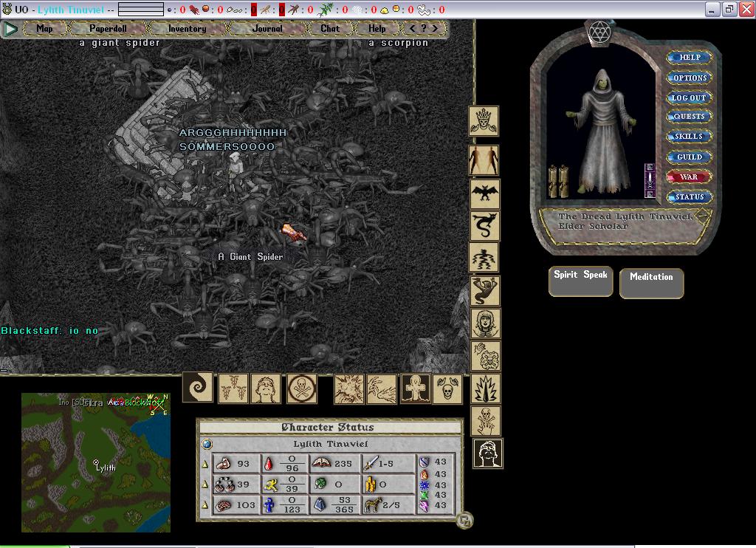The image size is (756, 548).
Task: Cast the twin daggers spell icon
Action: click(233, 388)
